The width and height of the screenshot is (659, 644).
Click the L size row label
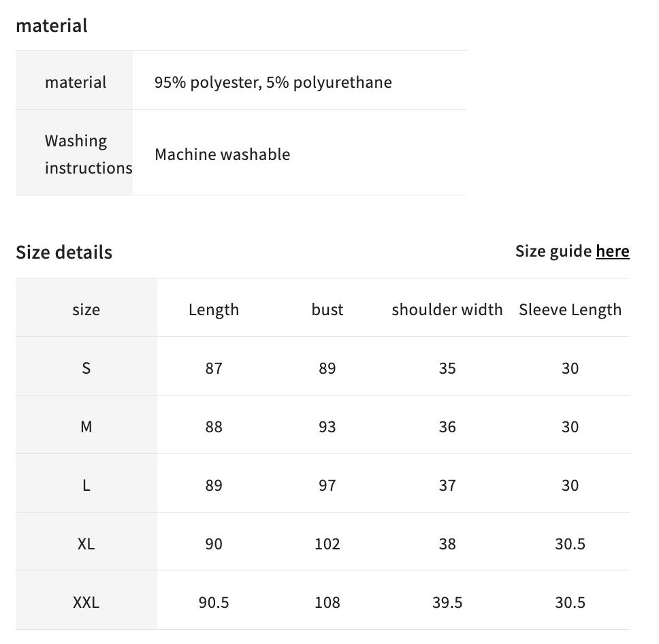click(x=86, y=485)
